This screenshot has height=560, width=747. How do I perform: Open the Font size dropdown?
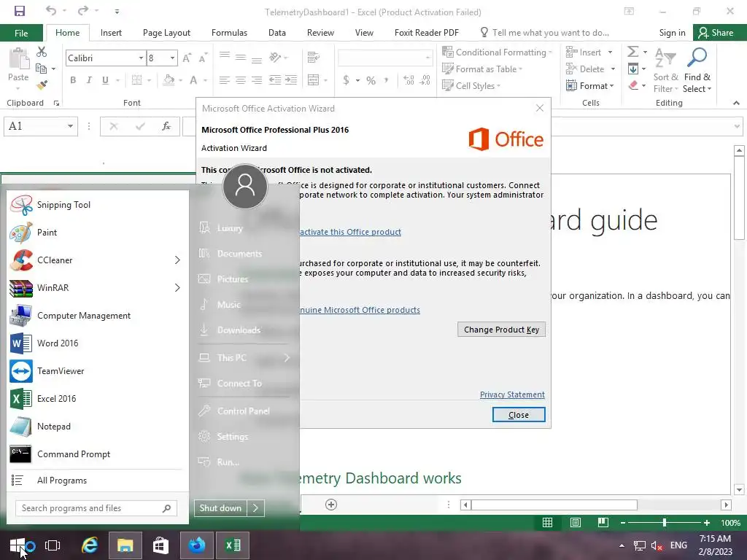172,58
